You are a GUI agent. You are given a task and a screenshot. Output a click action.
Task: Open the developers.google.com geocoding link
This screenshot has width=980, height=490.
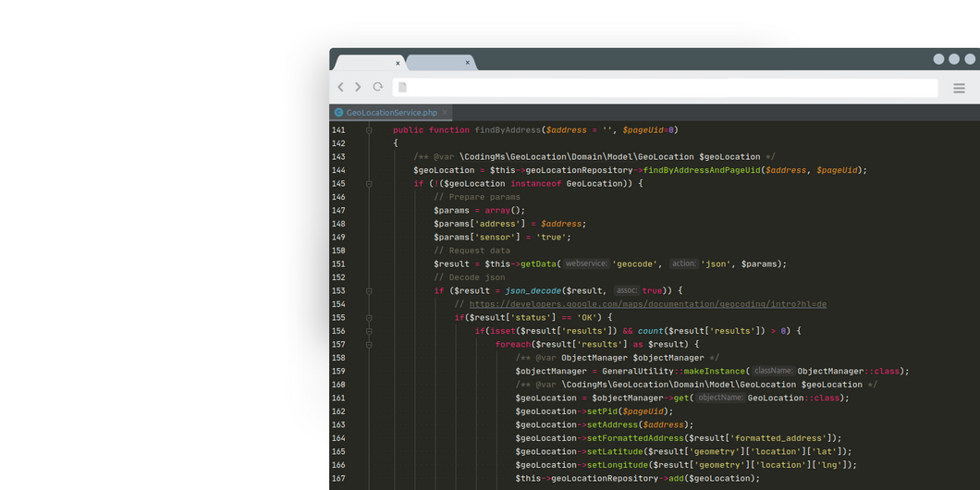pyautogui.click(x=647, y=304)
